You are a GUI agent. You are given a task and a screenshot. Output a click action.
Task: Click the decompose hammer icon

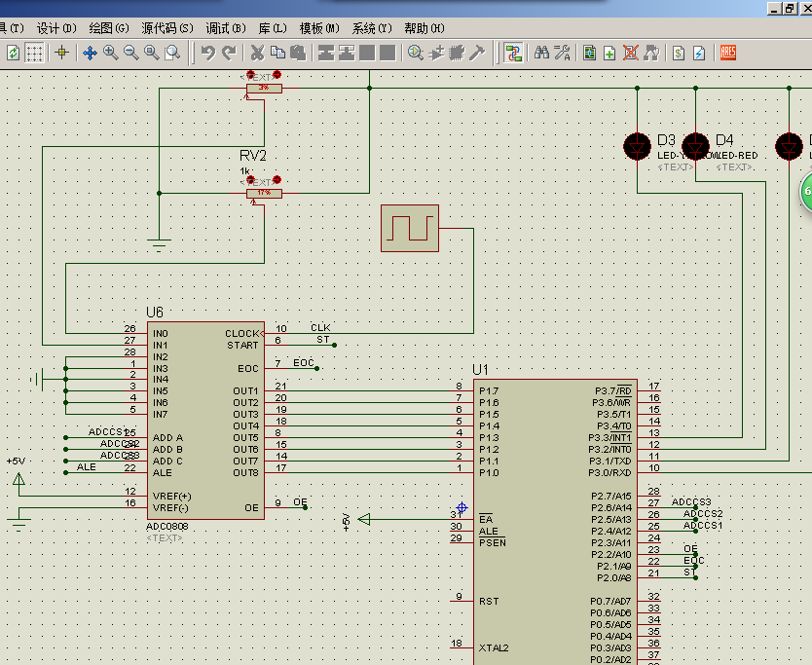(477, 53)
